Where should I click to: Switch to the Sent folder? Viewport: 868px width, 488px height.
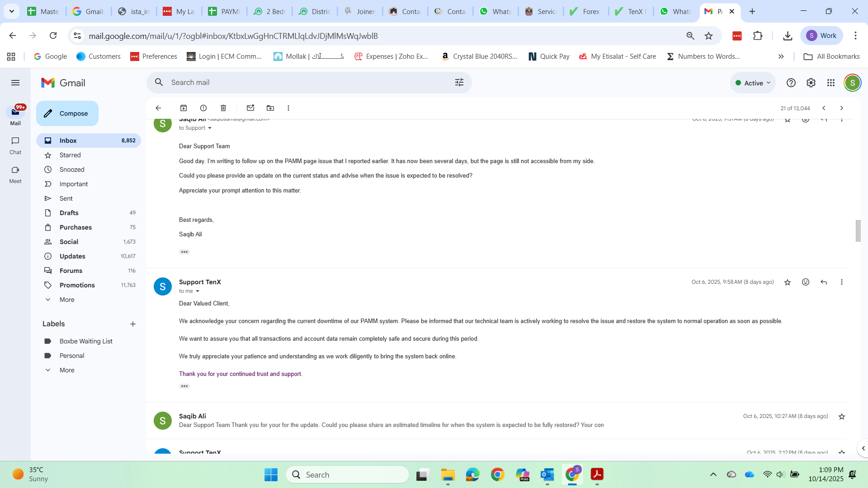[x=66, y=198]
